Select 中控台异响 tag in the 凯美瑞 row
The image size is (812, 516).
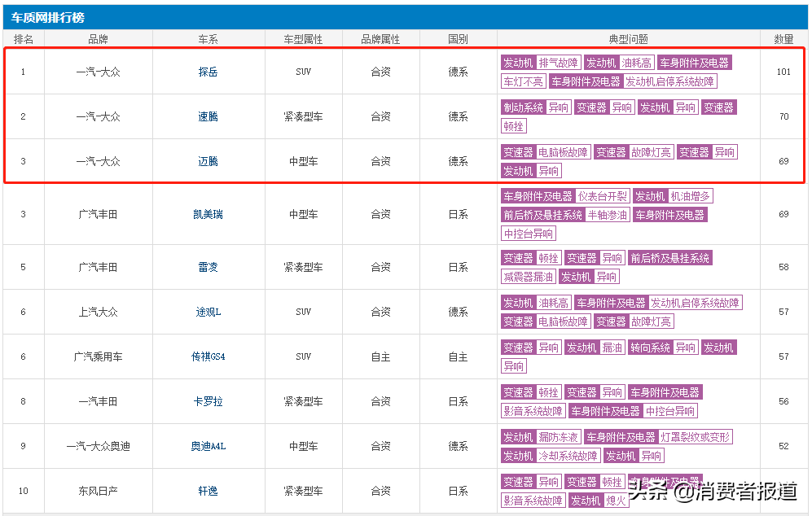coord(529,234)
